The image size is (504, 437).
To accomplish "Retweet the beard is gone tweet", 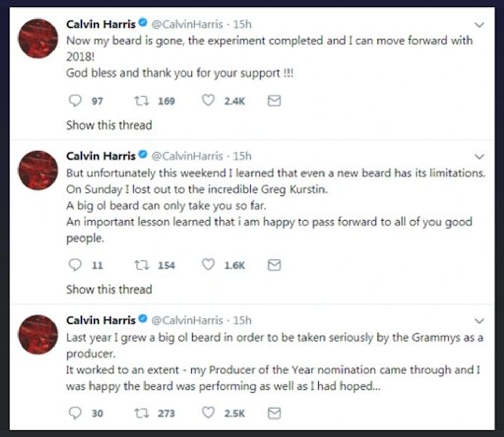I will coord(139,101).
